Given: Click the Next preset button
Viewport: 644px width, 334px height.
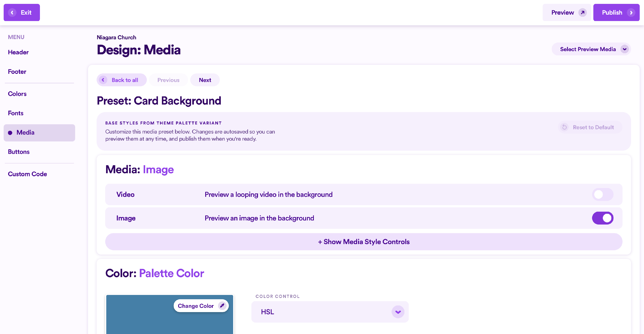Looking at the screenshot, I should 205,80.
